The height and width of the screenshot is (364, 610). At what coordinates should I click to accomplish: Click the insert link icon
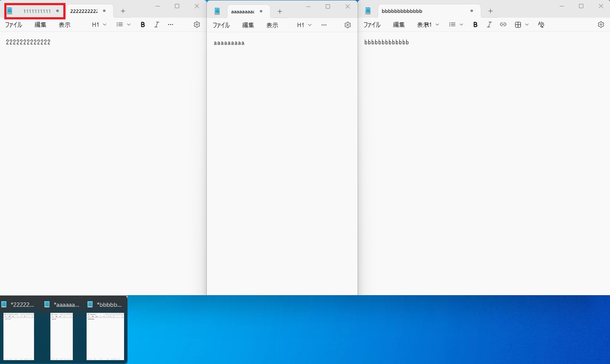(x=503, y=25)
